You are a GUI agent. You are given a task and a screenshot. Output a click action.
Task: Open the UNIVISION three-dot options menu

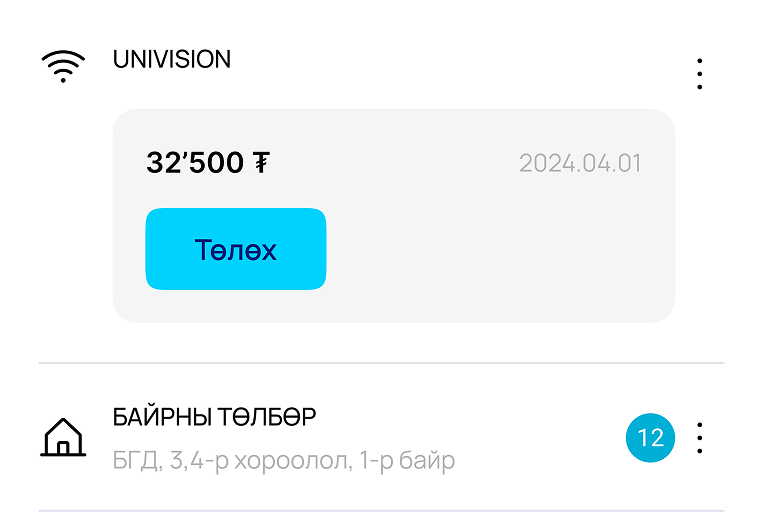(x=699, y=74)
